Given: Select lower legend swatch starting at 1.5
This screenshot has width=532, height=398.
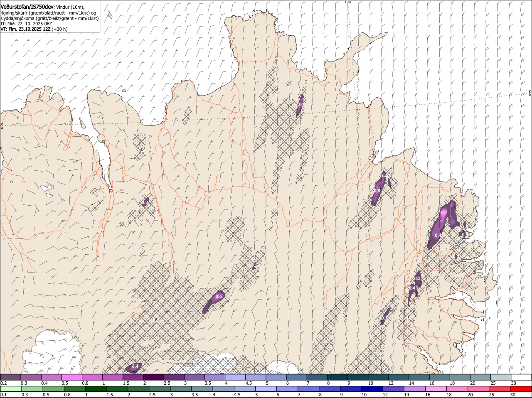Looking at the screenshot, I should pos(117,389).
